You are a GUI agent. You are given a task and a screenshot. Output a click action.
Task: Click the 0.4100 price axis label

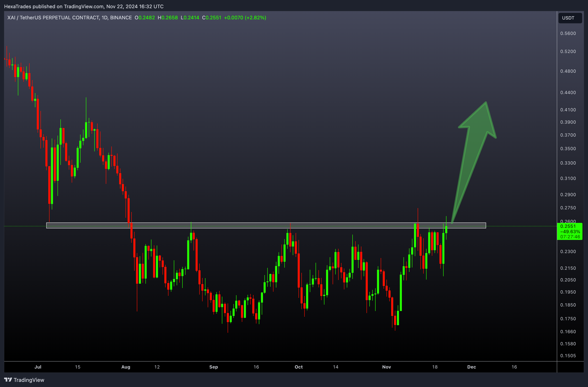click(568, 110)
